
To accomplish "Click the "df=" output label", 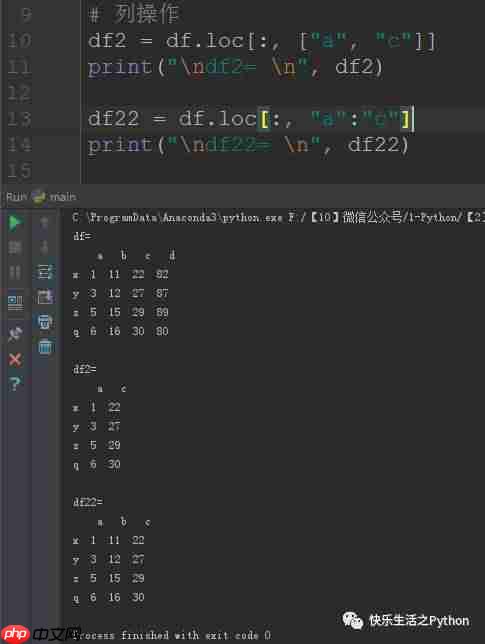I will (82, 236).
